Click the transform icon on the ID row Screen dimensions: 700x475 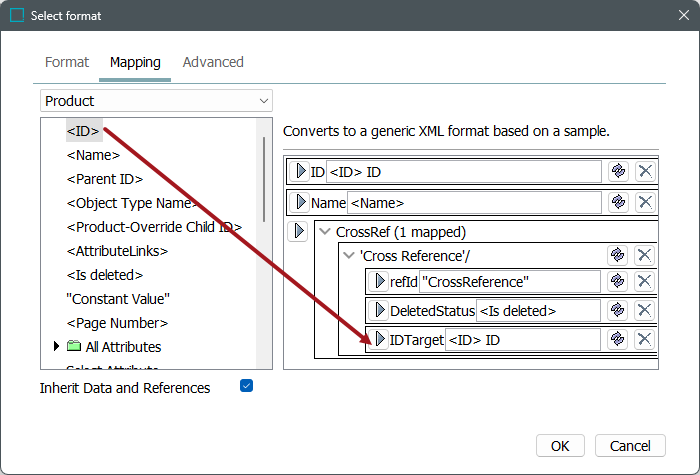(618, 171)
